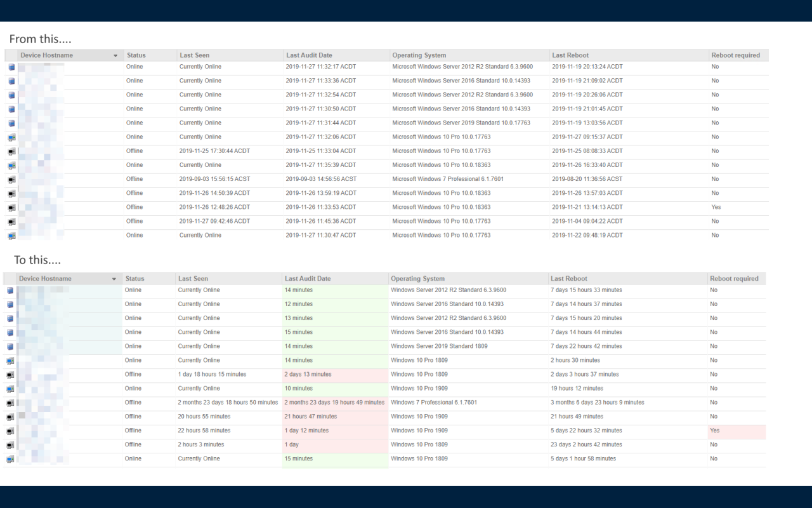Sort upper table by Reboot required column
The width and height of the screenshot is (812, 508).
tap(736, 55)
